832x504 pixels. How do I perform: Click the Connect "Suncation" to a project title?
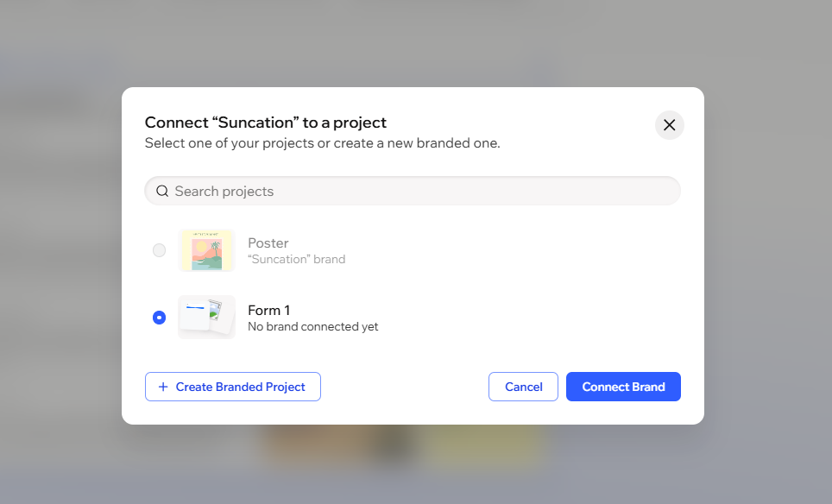265,123
